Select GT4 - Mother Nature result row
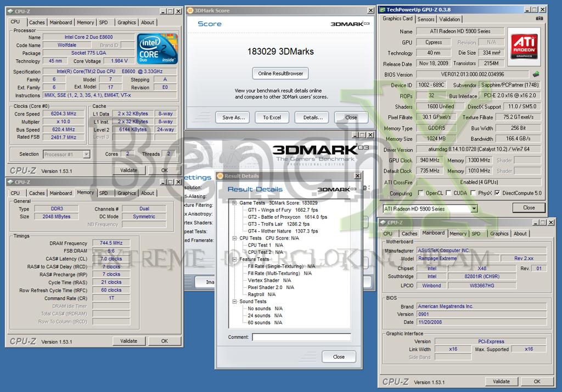Image resolution: width=562 pixels, height=392 pixels. tap(283, 231)
